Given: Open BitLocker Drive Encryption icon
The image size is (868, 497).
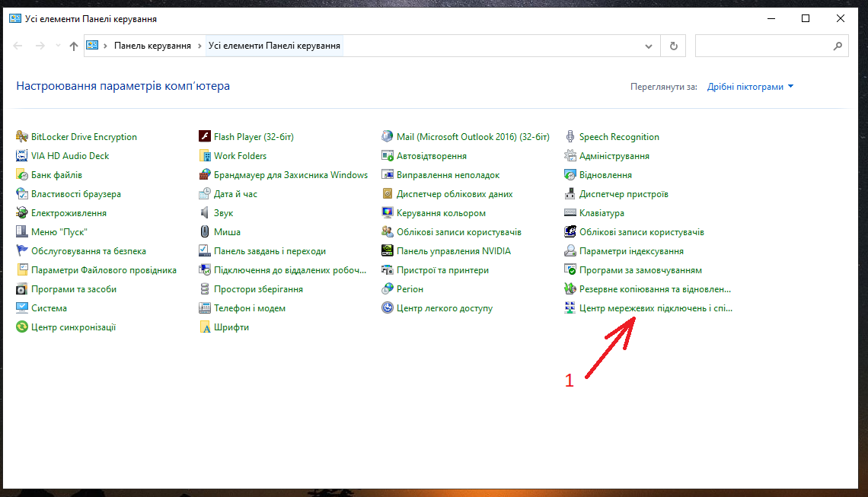Looking at the screenshot, I should 22,137.
